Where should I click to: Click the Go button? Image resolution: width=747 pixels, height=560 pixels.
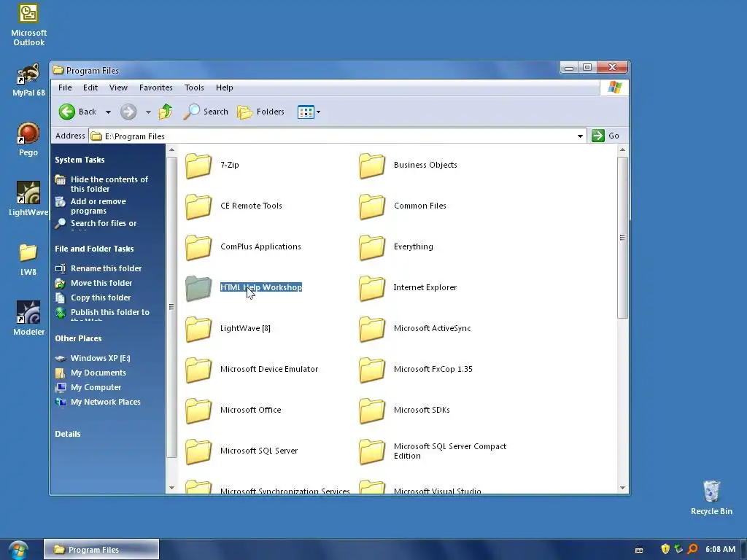pos(605,136)
